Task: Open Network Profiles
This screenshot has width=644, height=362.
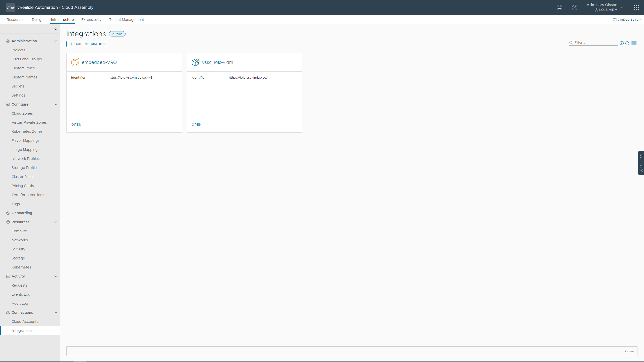Action: click(26, 159)
